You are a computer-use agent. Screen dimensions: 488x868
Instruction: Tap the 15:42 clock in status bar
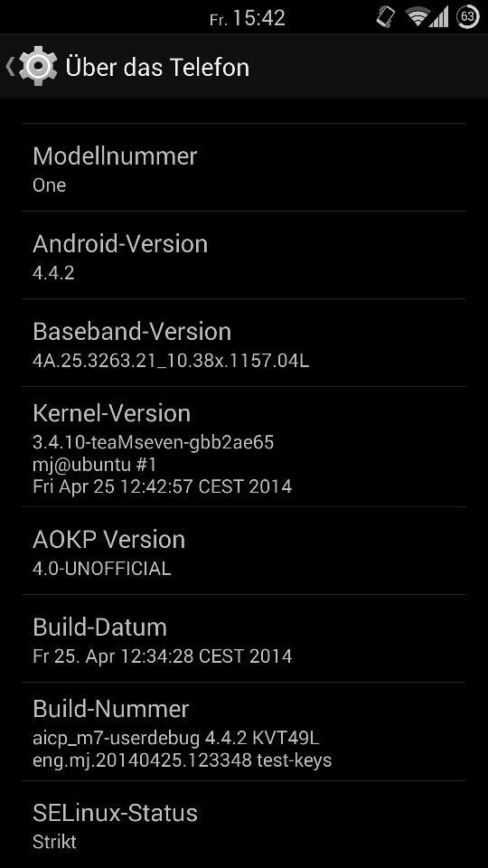coord(258,18)
